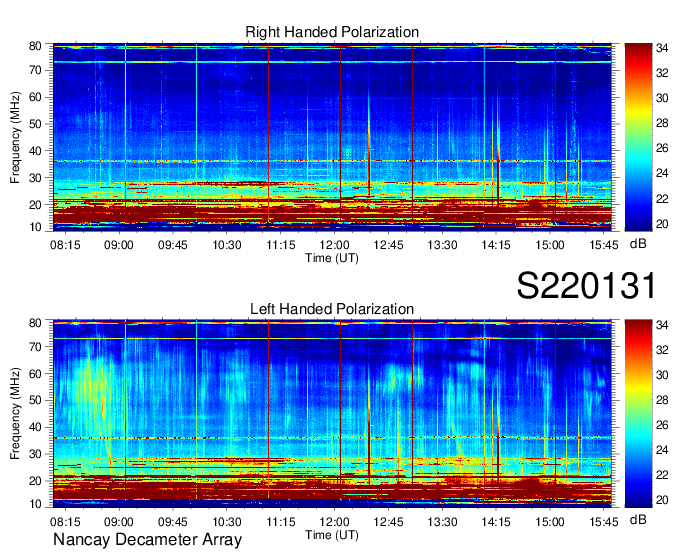680x552 pixels.
Task: Click the Left Handed plot's "Time (UT)" label
Action: 332,535
